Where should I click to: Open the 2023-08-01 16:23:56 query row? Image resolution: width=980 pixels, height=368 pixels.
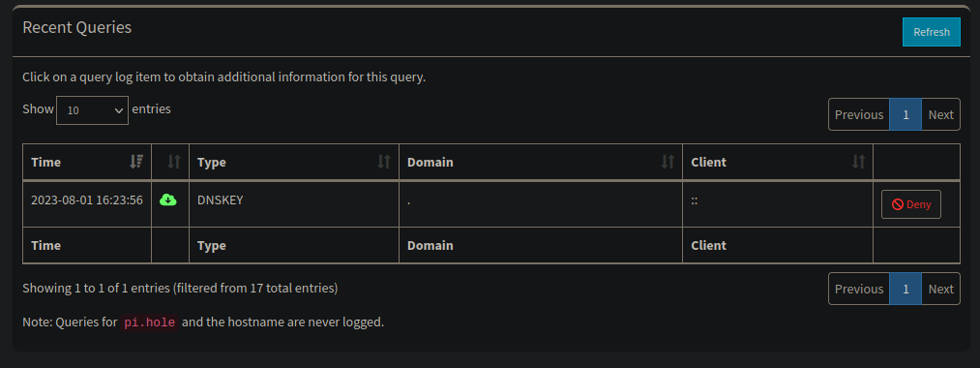[491, 204]
